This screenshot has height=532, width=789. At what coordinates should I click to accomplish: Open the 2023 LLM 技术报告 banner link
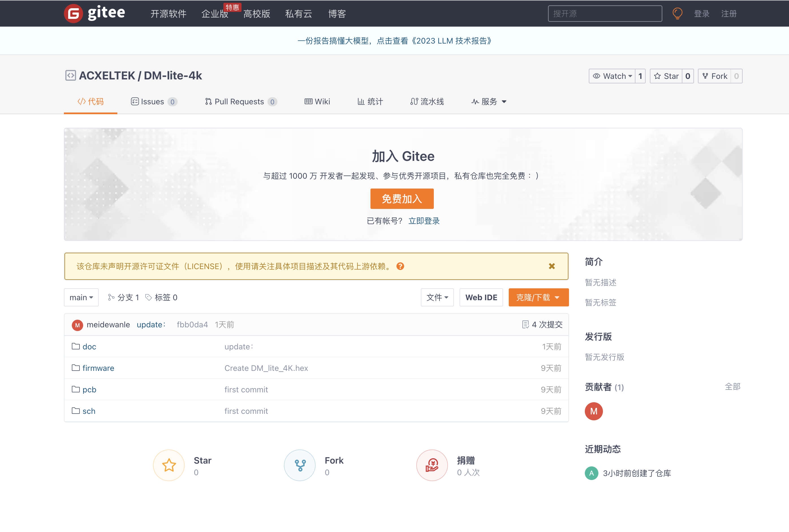click(x=394, y=41)
